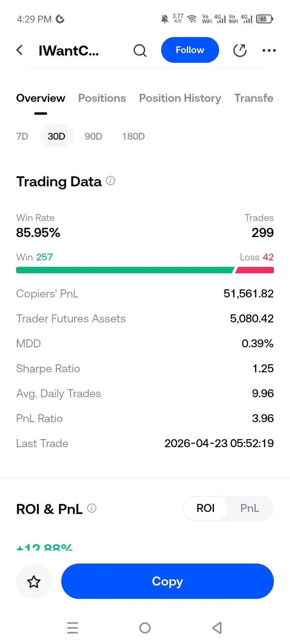The height and width of the screenshot is (644, 290).
Task: Select the 180D time range
Action: pos(133,136)
